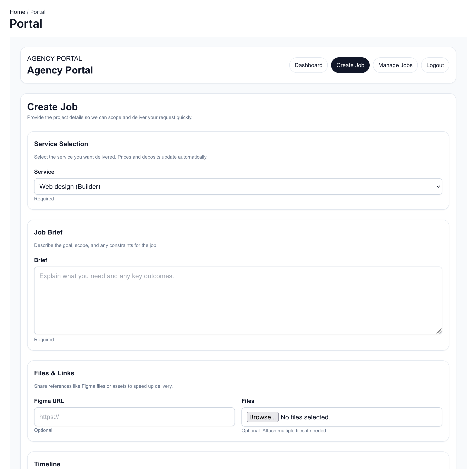Click the chevron arrow on the Service select

coord(438,187)
